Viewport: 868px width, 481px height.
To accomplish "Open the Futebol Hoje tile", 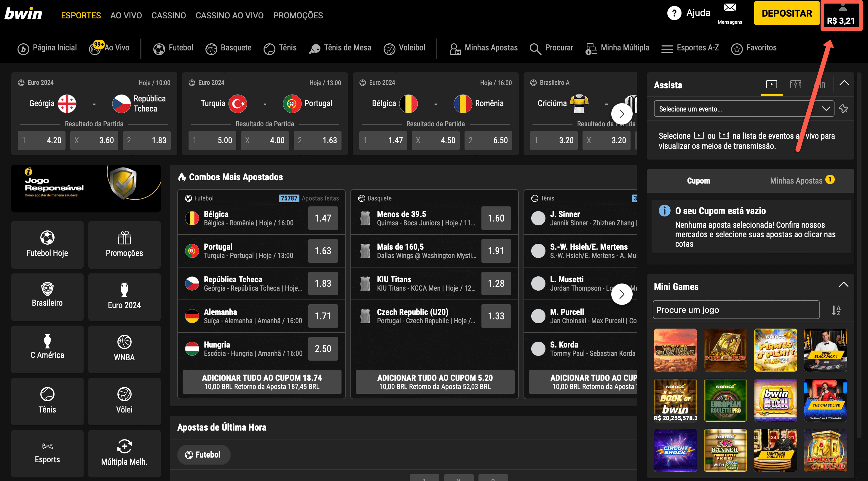I will click(47, 244).
